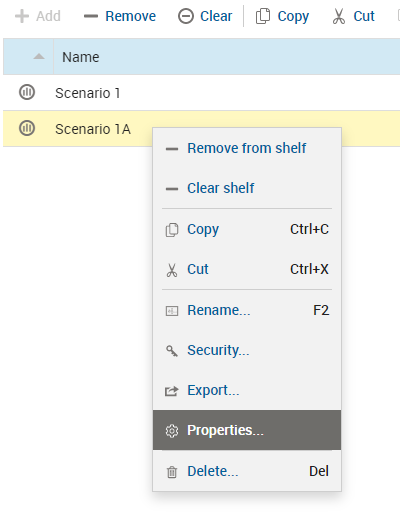Click the Add toolbar button
The width and height of the screenshot is (400, 515).
pyautogui.click(x=38, y=16)
